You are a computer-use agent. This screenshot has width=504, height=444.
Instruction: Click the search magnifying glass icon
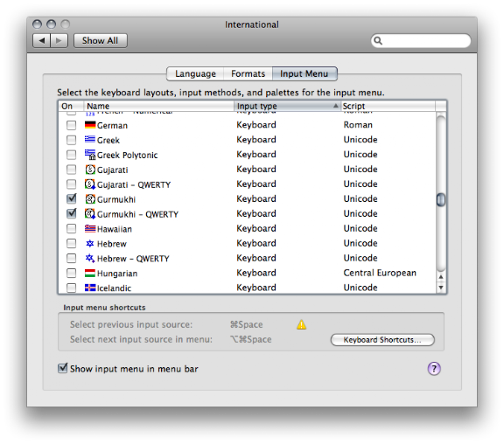coord(378,41)
